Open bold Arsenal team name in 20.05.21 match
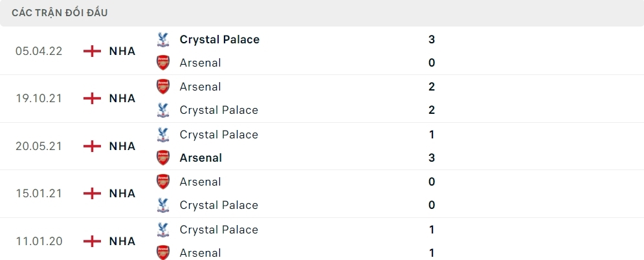Viewport: 644px width, 260px height. pos(201,158)
